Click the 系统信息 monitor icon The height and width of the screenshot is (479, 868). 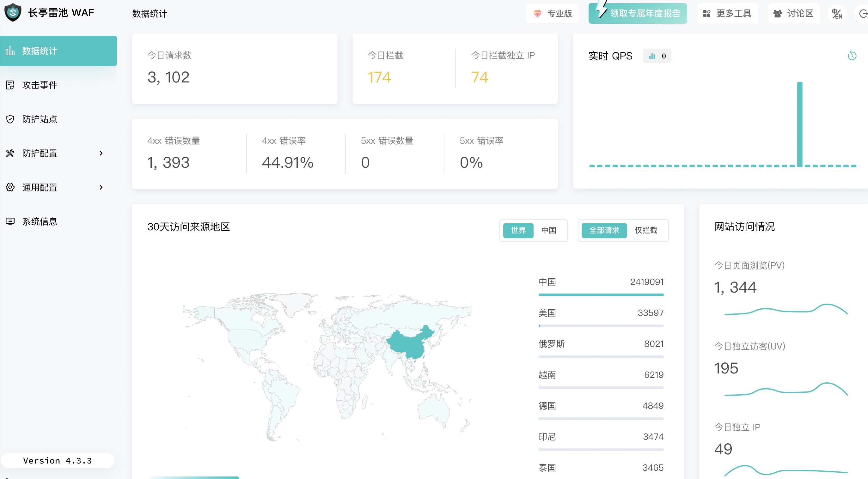click(10, 221)
